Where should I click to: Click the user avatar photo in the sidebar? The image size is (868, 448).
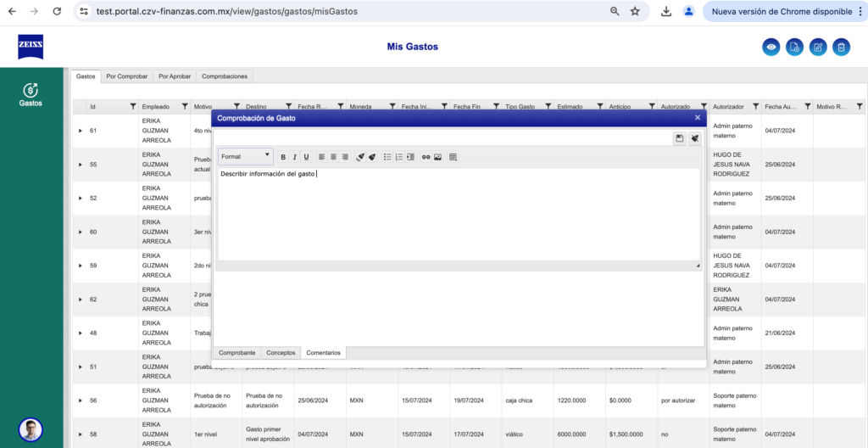tap(31, 429)
